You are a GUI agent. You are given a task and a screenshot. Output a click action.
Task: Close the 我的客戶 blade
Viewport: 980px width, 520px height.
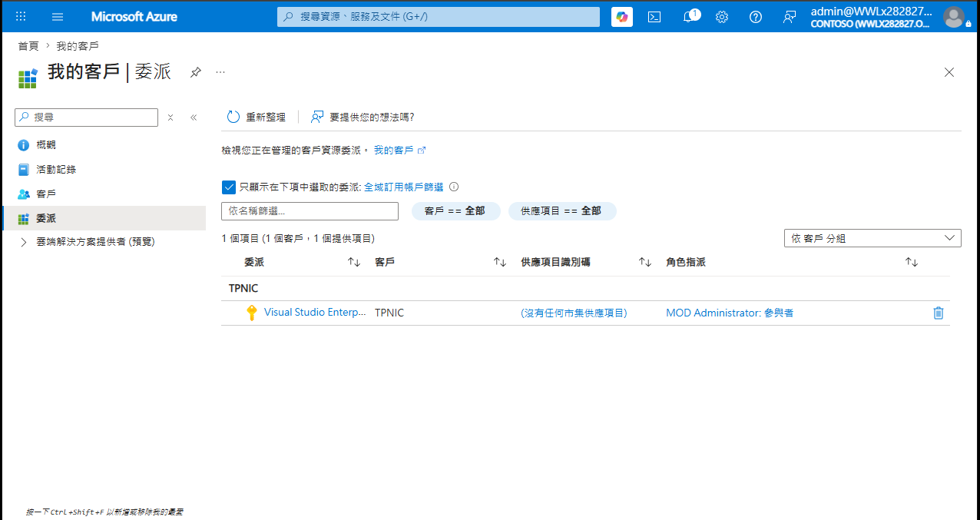[x=949, y=72]
